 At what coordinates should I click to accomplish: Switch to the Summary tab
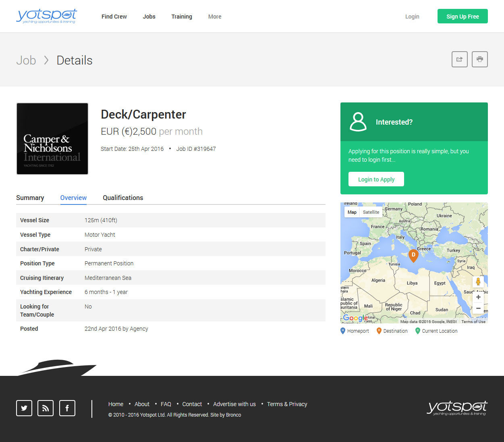(x=30, y=198)
